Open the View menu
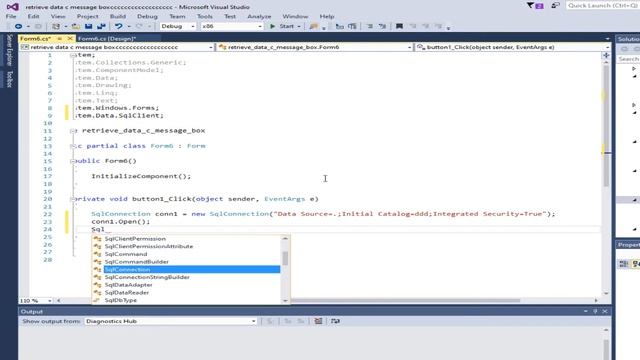The height and width of the screenshot is (360, 640). click(58, 16)
